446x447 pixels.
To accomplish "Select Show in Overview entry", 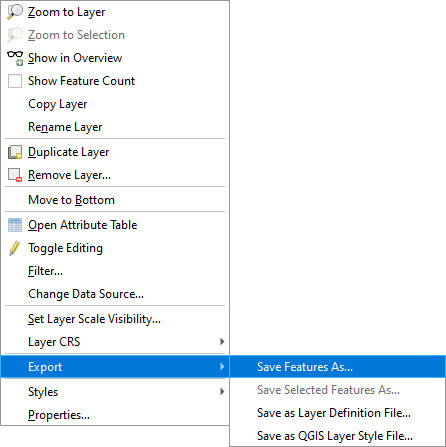I will pos(115,58).
